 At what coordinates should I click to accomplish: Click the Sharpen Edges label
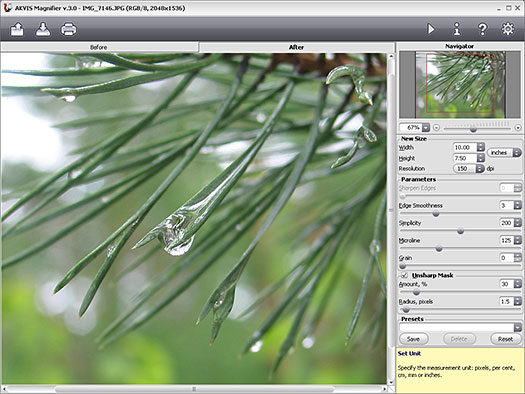click(x=417, y=188)
